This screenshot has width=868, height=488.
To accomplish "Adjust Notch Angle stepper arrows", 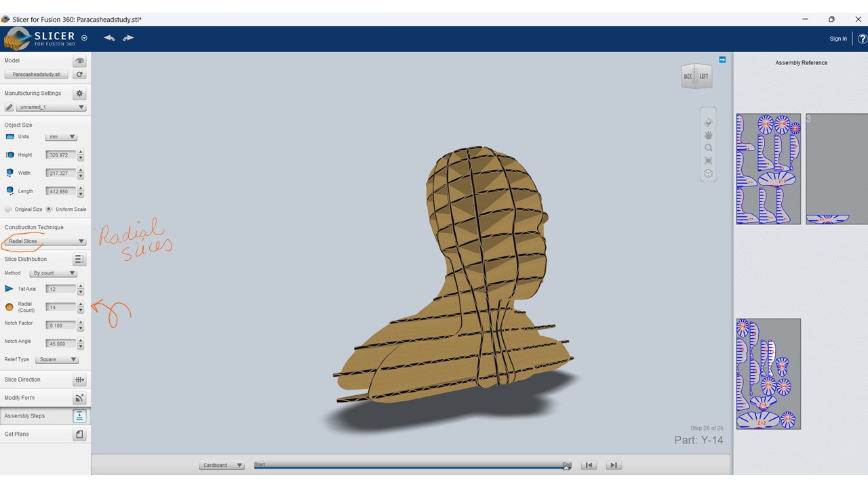I will coord(81,344).
